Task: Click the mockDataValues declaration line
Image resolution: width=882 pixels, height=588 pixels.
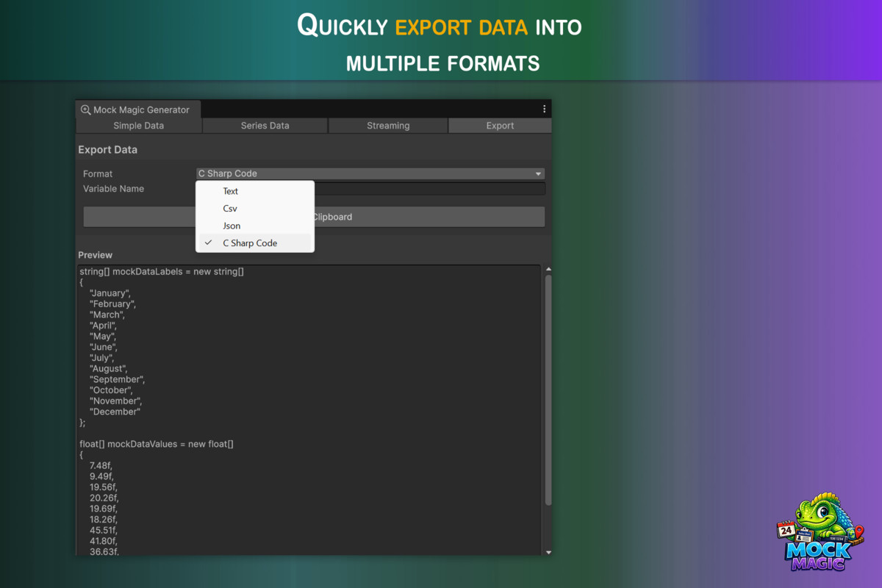Action: tap(157, 444)
